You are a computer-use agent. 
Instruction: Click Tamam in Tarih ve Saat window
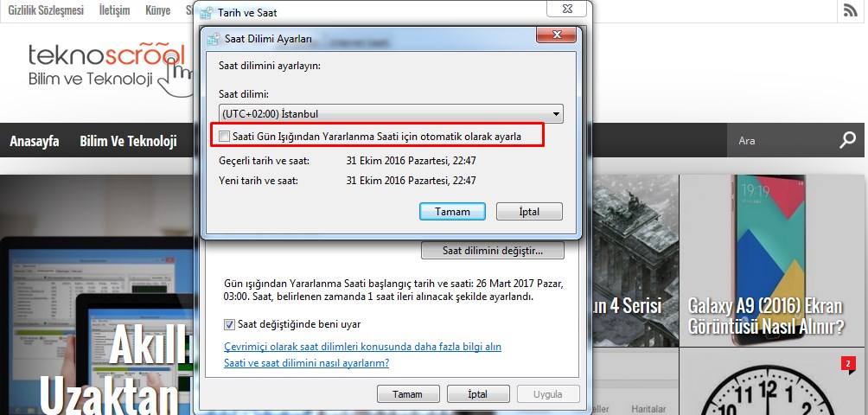[x=407, y=394]
